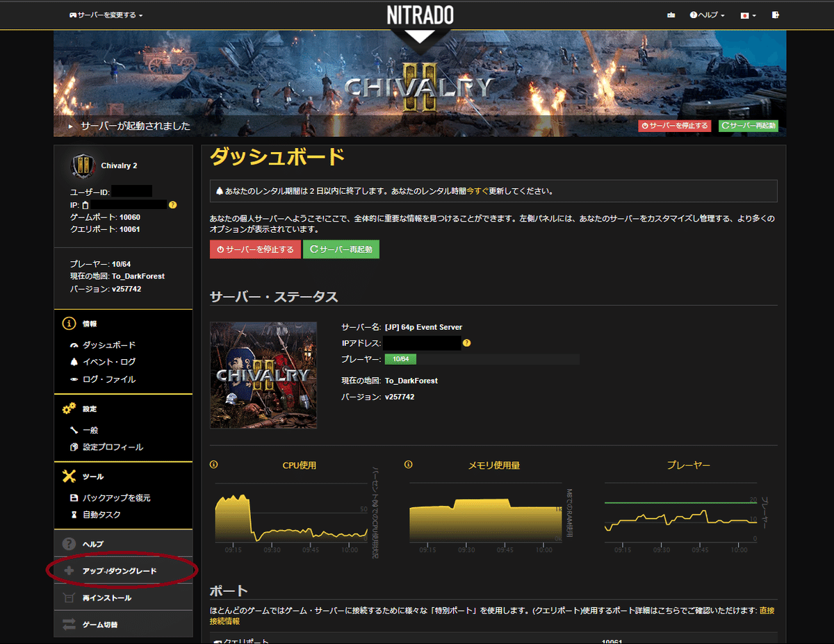834x644 pixels.
Task: Click server name [JP] 64p Event Server
Action: point(423,327)
